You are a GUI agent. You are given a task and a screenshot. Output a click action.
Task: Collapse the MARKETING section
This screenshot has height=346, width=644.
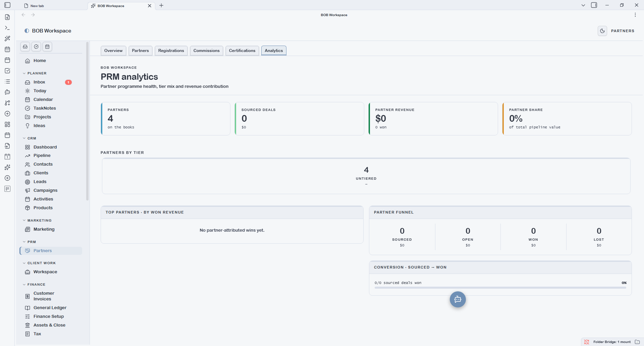coord(37,221)
